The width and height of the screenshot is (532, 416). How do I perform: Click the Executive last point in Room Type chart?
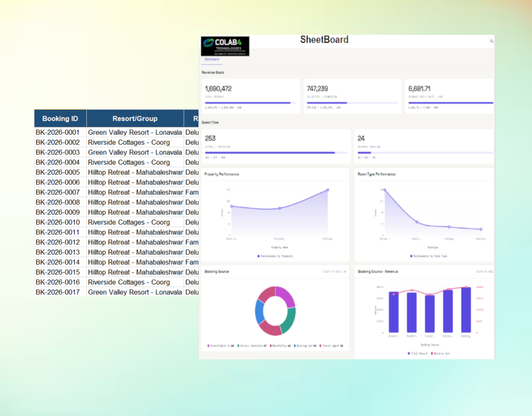click(481, 229)
